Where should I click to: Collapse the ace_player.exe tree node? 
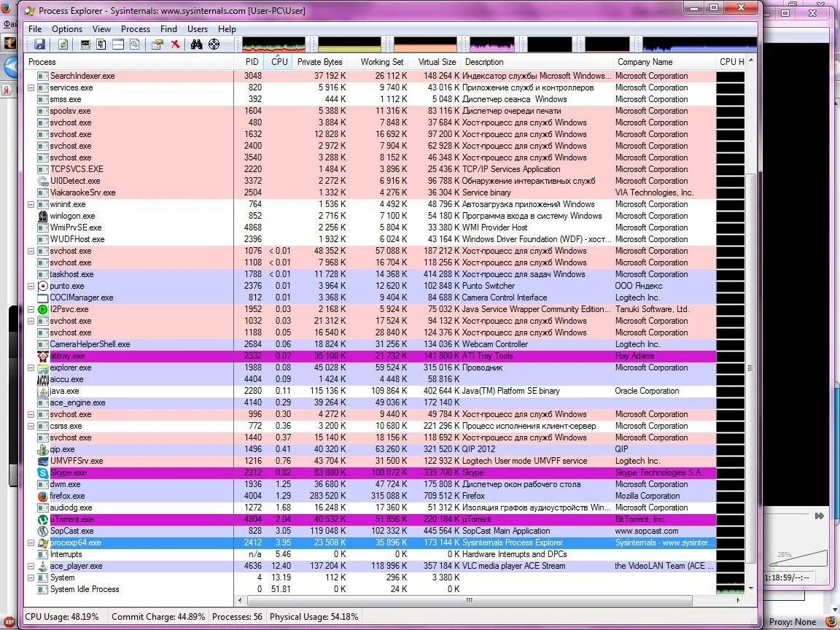31,566
